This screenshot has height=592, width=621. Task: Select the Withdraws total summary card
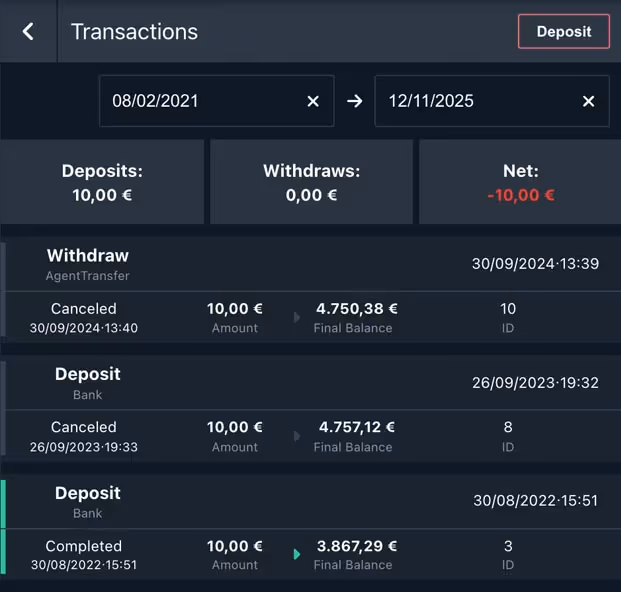click(311, 182)
